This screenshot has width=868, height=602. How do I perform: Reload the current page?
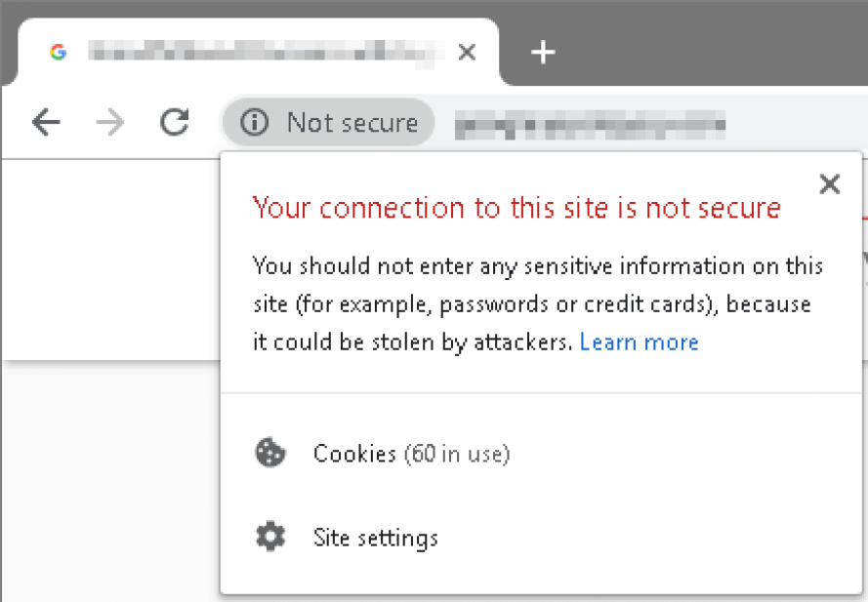(175, 123)
